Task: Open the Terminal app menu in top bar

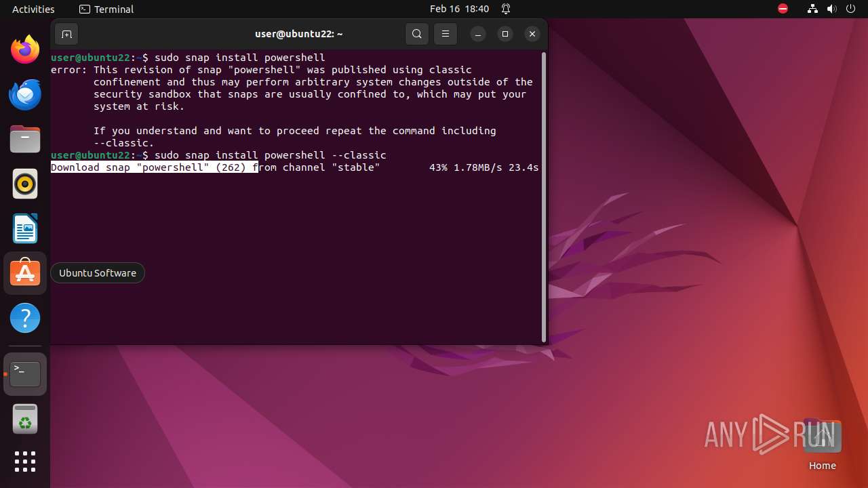Action: 106,9
